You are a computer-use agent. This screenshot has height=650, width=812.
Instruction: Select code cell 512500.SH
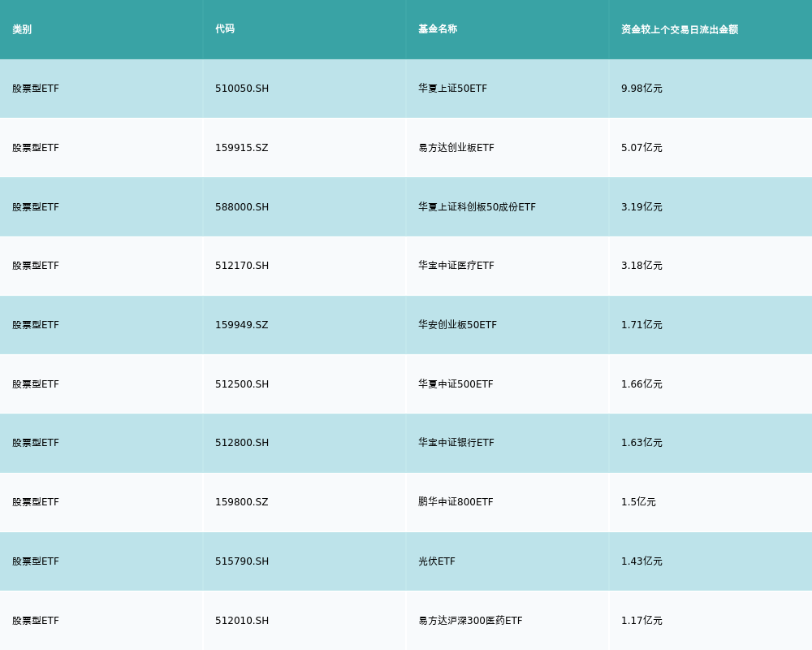tap(242, 384)
